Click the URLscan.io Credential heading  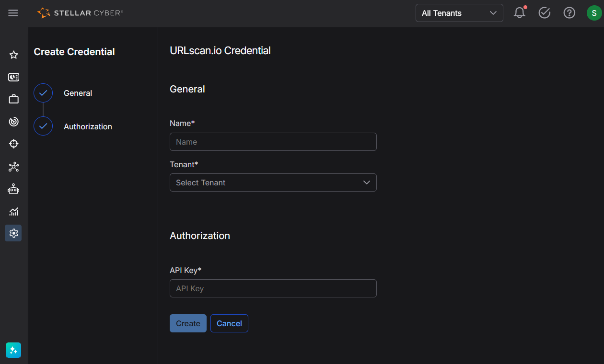220,50
